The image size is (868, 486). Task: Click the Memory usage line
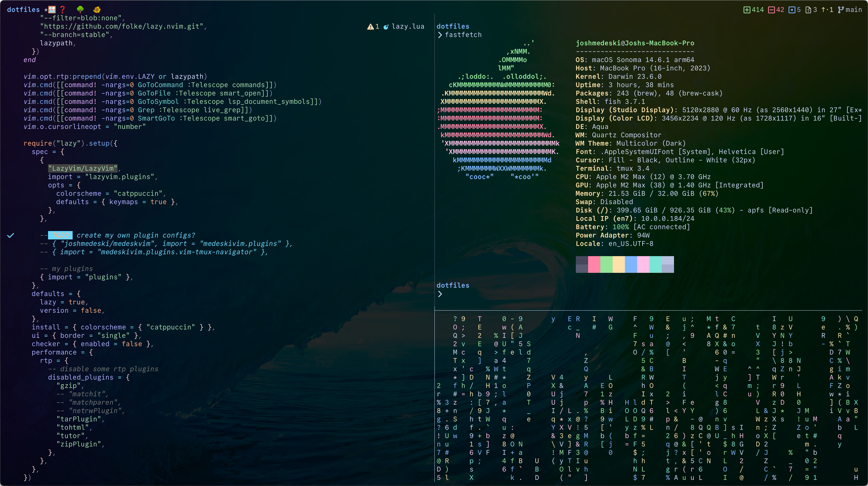click(x=647, y=193)
